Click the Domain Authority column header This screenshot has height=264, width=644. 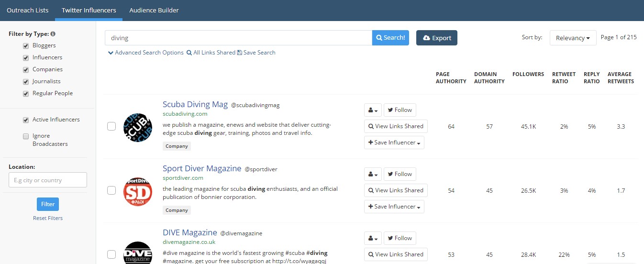click(x=489, y=78)
